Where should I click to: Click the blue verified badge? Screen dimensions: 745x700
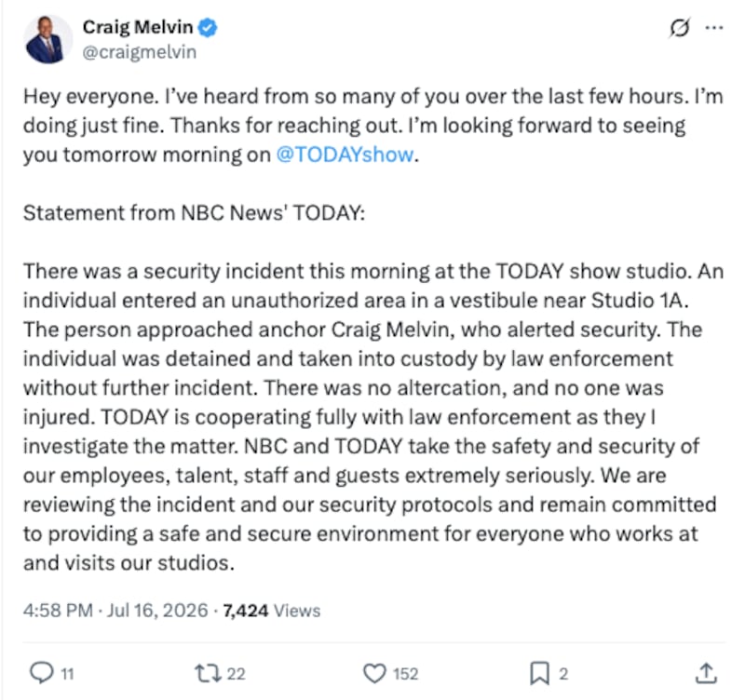(207, 28)
